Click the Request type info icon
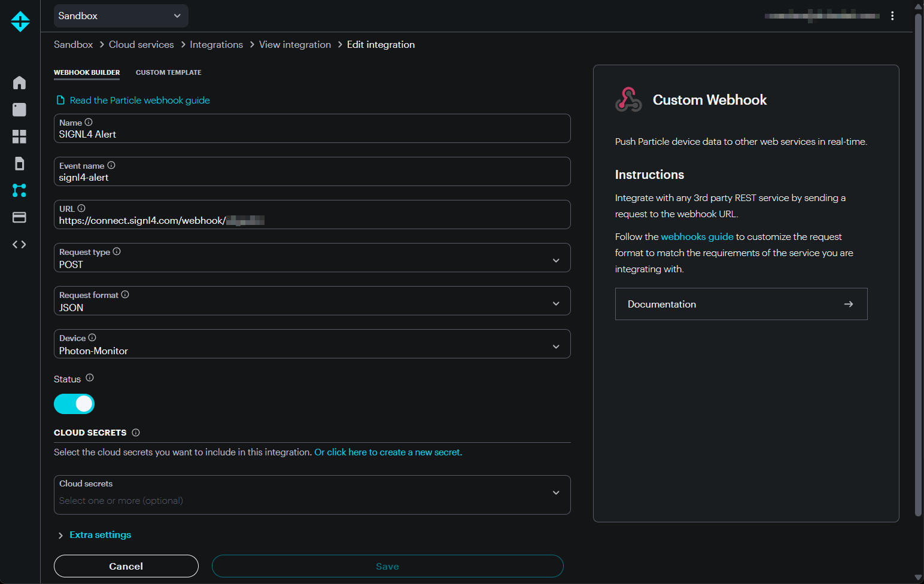Screen dimensions: 924x584 [x=117, y=251]
